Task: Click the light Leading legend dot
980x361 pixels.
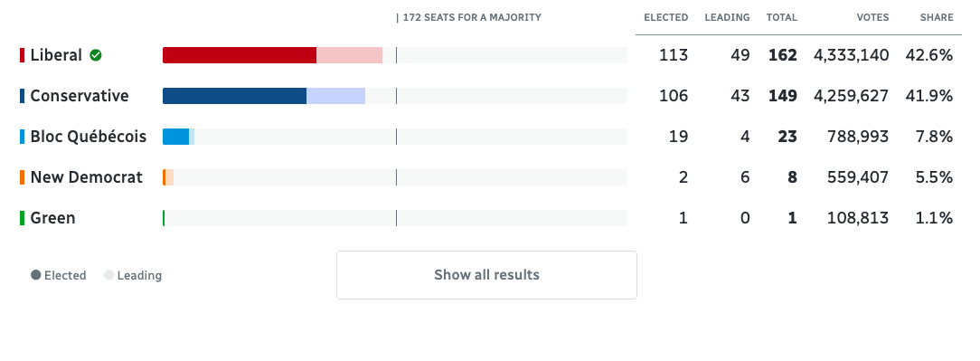Action: [109, 275]
